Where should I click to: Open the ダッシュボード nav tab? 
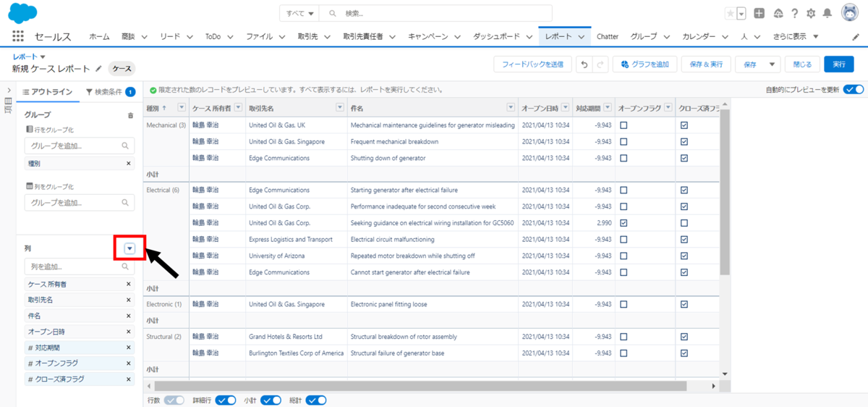click(x=496, y=36)
